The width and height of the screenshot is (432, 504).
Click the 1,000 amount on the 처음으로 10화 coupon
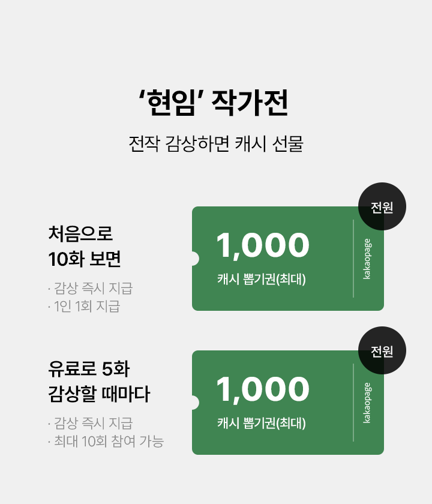tap(262, 245)
